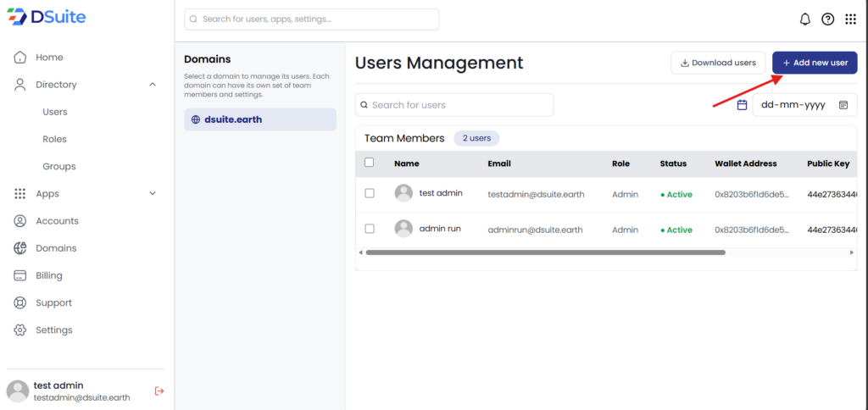Open the help question mark icon
The image size is (868, 410).
828,19
